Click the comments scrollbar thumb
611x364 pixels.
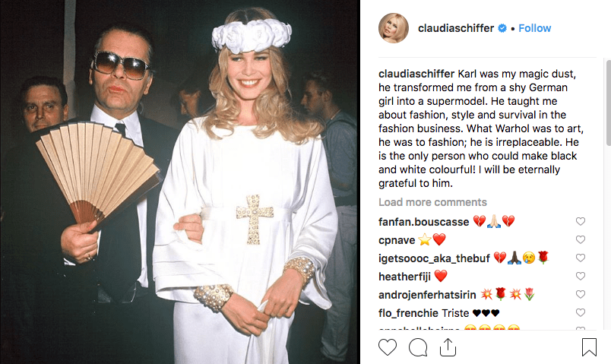[608, 103]
